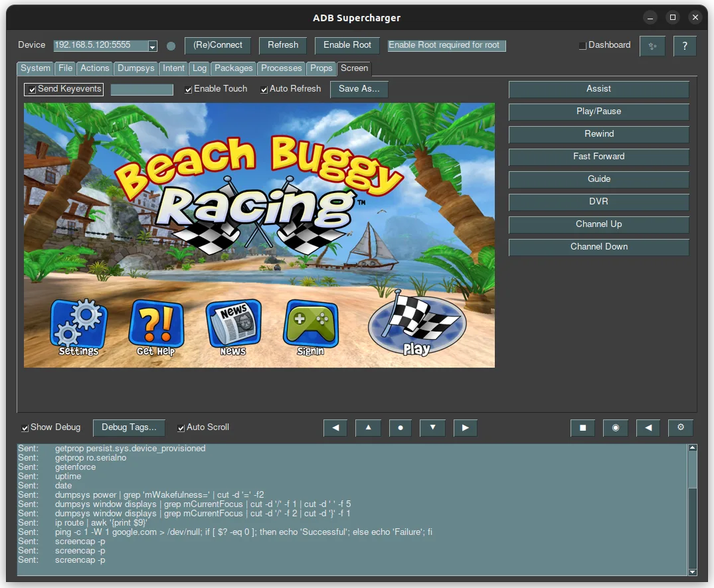The image size is (714, 588).
Task: Click the debug log scrollbar up arrow
Action: coord(693,448)
